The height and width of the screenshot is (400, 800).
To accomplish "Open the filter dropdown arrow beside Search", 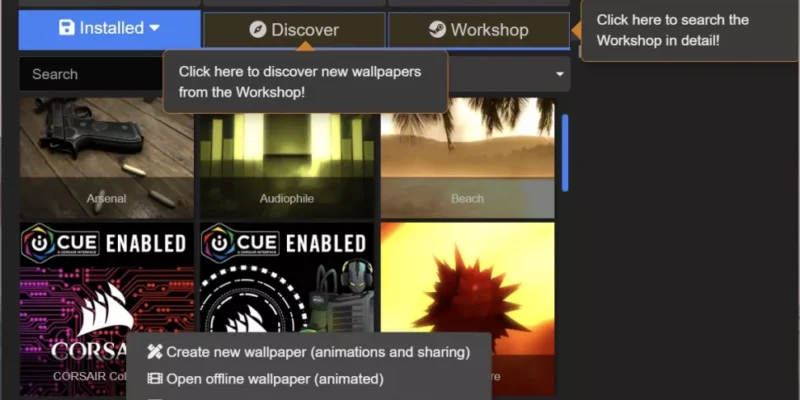I will pos(558,74).
